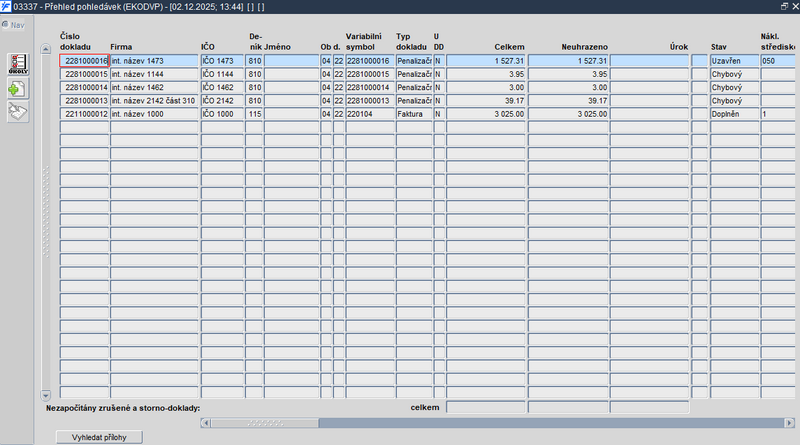This screenshot has height=445, width=800.
Task: Click Úrok field of row 2281000016
Action: [x=649, y=61]
